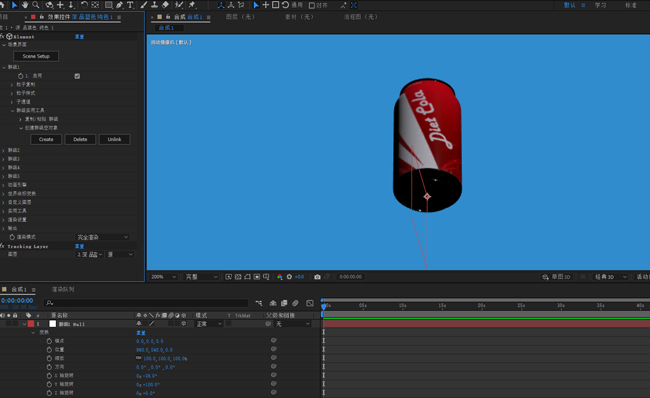Toggle the 3D layer switch for Null layer

point(184,324)
